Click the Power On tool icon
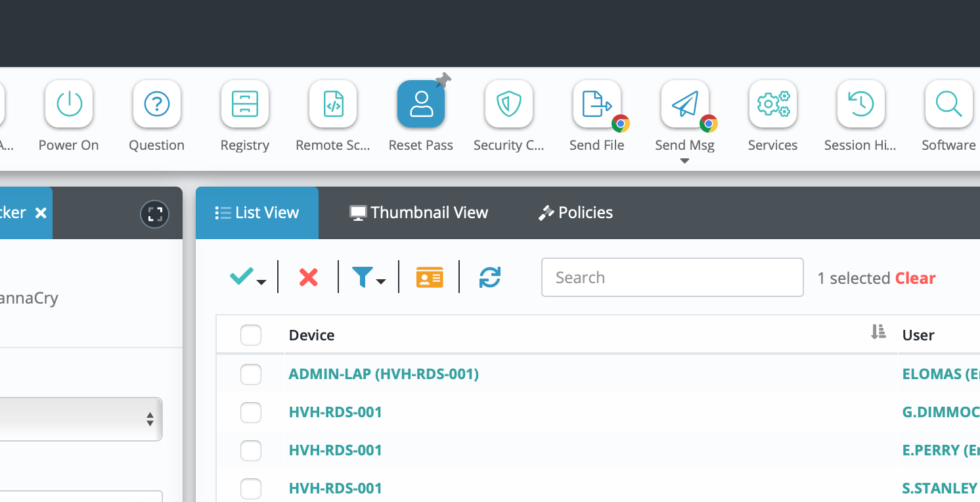Viewport: 980px width, 502px height. click(x=69, y=104)
